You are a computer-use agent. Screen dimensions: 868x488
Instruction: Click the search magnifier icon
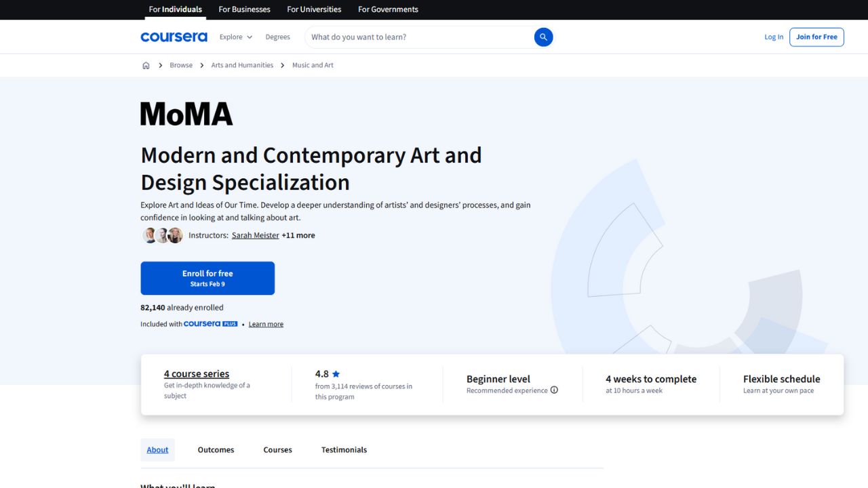pyautogui.click(x=542, y=37)
